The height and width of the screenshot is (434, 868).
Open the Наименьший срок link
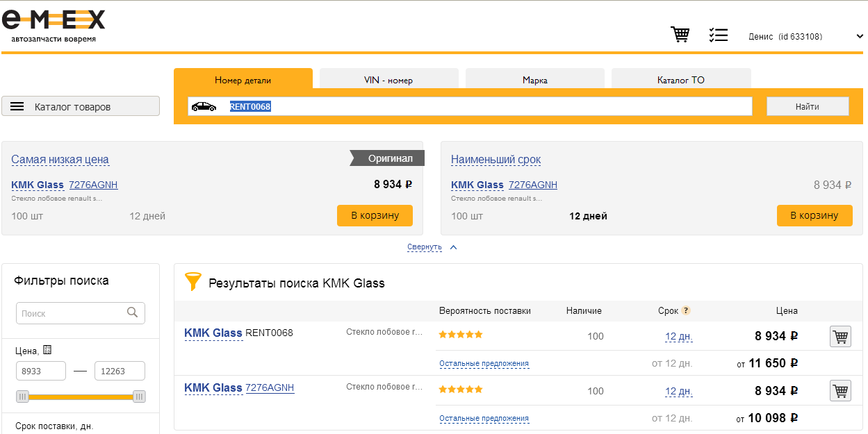[x=496, y=159]
